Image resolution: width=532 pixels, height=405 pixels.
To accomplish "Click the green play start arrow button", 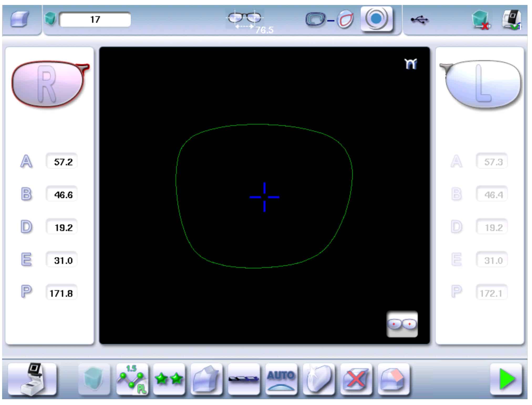I will click(506, 379).
